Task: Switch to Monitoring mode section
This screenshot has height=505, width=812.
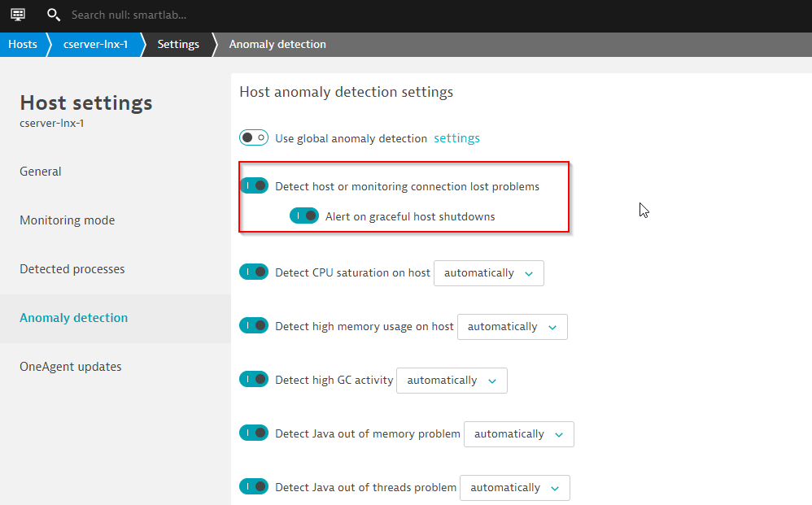Action: (68, 220)
